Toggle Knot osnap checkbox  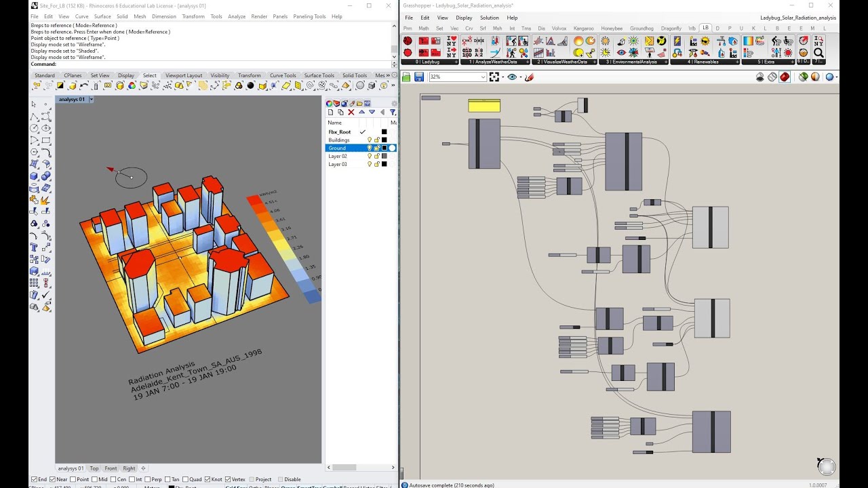[208, 479]
